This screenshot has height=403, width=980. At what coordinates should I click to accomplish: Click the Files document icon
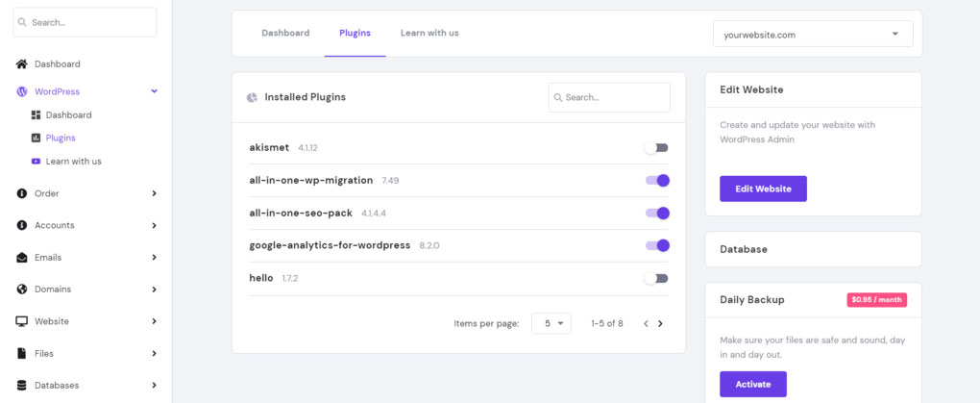pos(22,354)
